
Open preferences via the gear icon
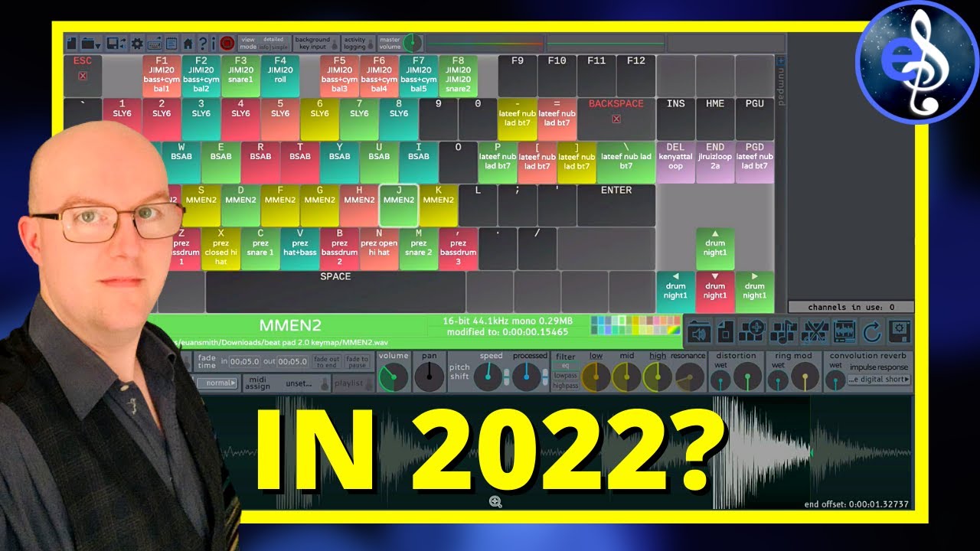pyautogui.click(x=137, y=44)
